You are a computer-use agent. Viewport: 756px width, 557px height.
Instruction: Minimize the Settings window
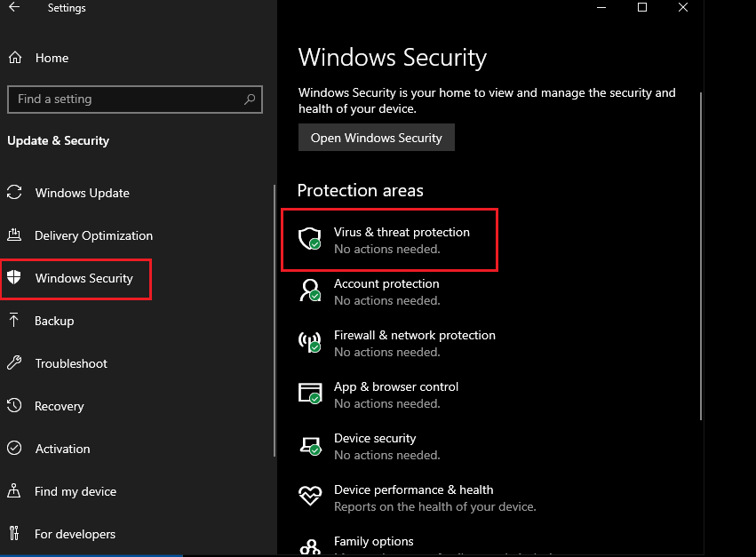click(x=601, y=7)
